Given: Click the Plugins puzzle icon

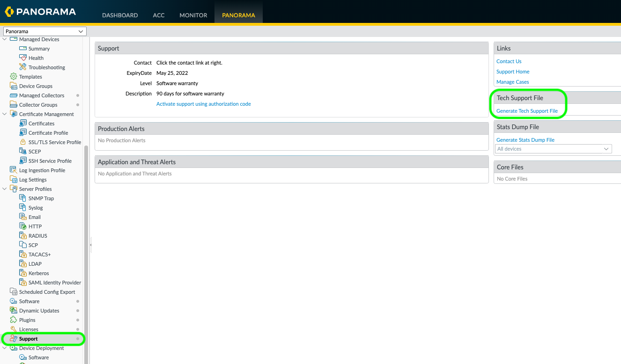Looking at the screenshot, I should coord(14,320).
